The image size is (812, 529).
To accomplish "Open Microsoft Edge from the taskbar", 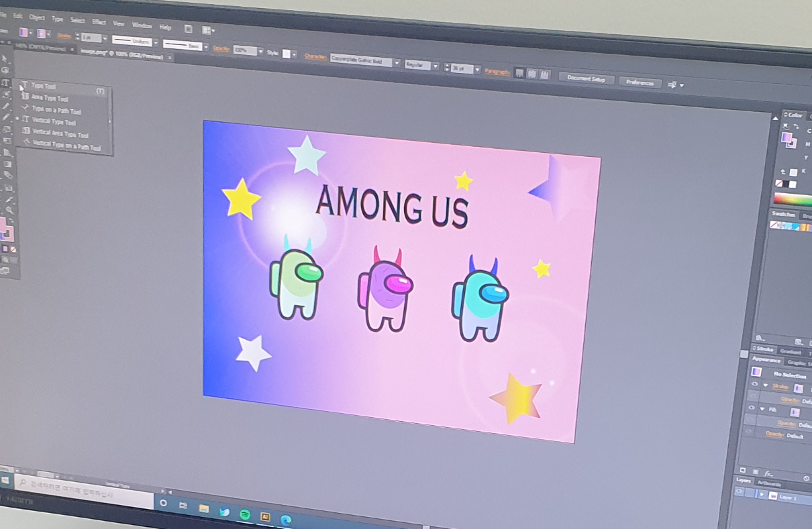I will (286, 520).
